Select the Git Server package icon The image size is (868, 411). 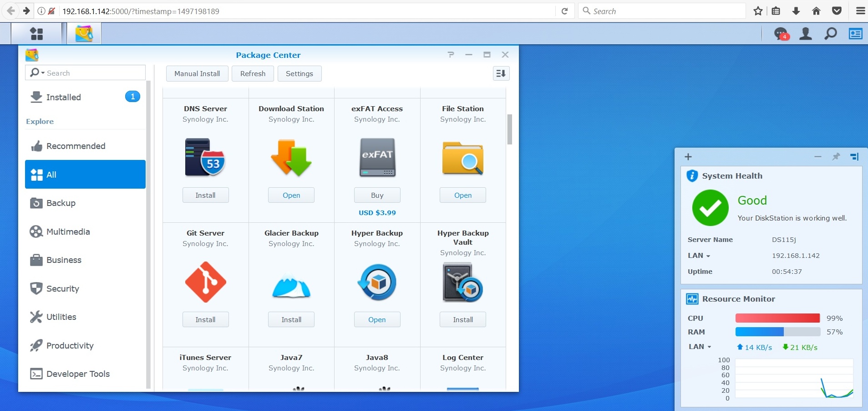(x=205, y=282)
